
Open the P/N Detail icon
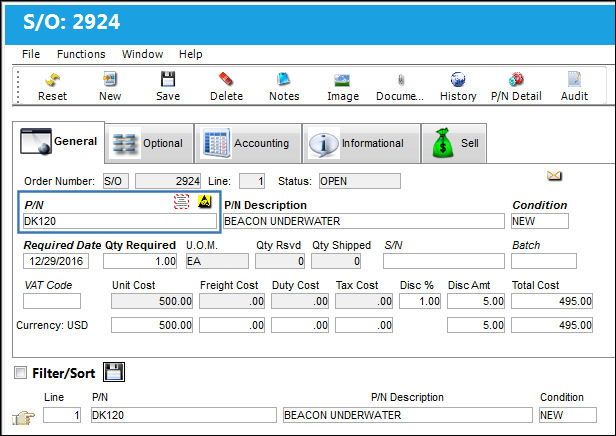click(516, 79)
